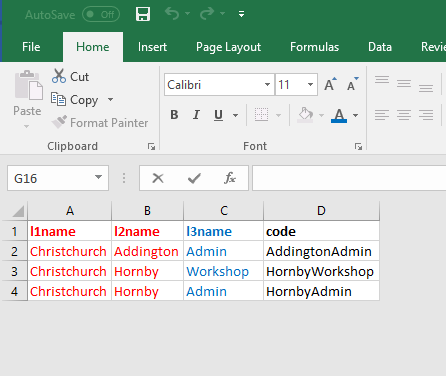The height and width of the screenshot is (376, 446).
Task: Click the Format Painter brush
Action: pyautogui.click(x=100, y=123)
